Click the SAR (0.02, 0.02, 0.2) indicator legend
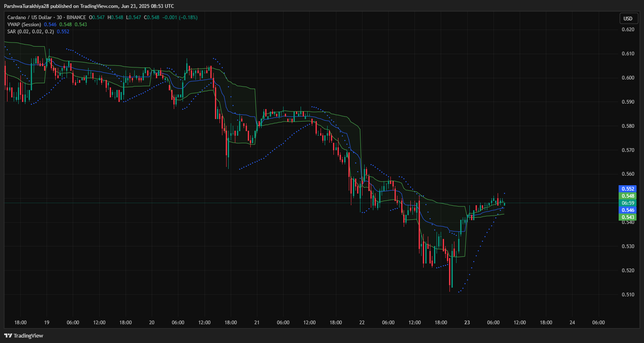Viewport: 644px width, 343px height. tap(30, 32)
